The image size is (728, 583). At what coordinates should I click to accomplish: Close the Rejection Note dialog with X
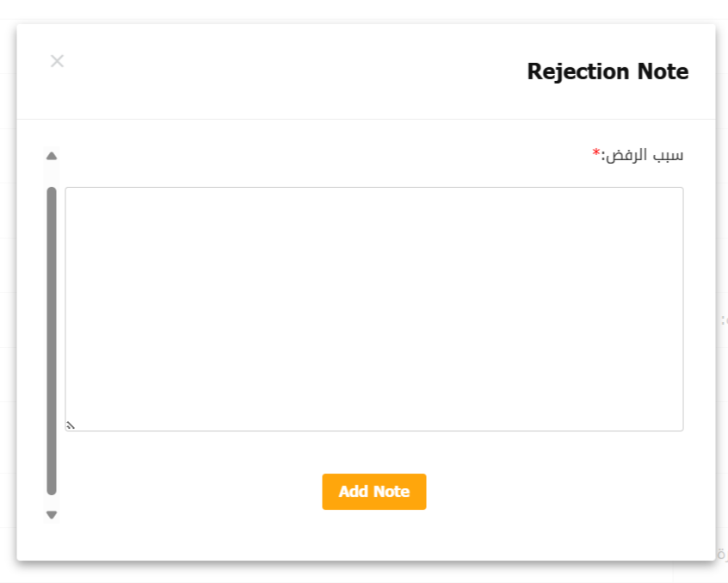click(x=57, y=61)
